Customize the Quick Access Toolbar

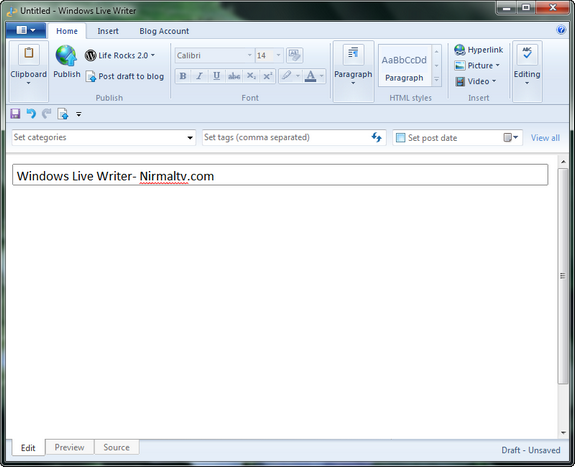(78, 114)
